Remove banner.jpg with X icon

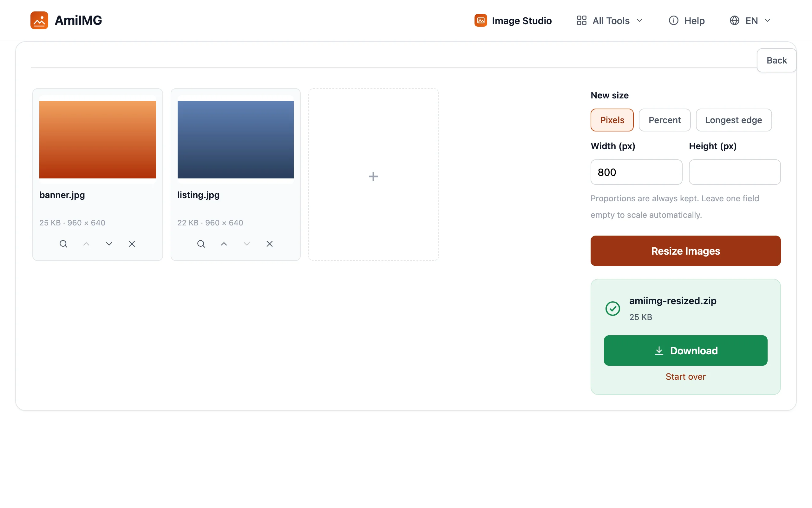pos(132,244)
